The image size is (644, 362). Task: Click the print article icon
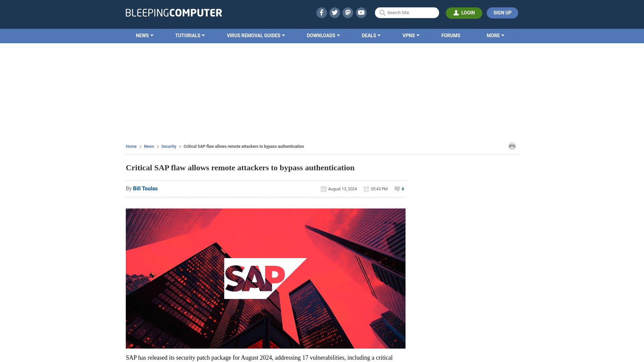512,146
